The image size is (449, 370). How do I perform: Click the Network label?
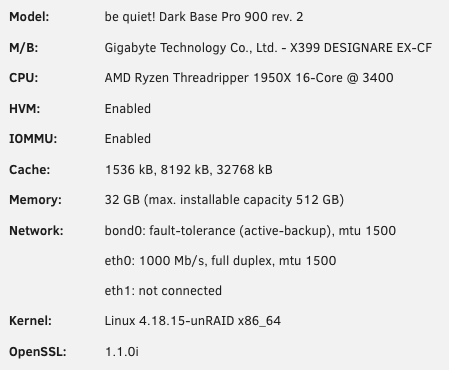tap(36, 231)
